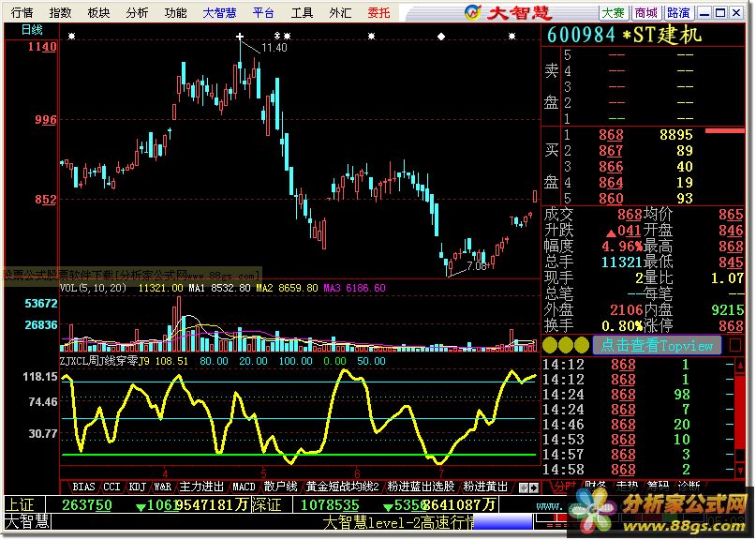The width and height of the screenshot is (756, 540).
Task: Click the 7.08 low price label on chart
Action: coord(477,266)
